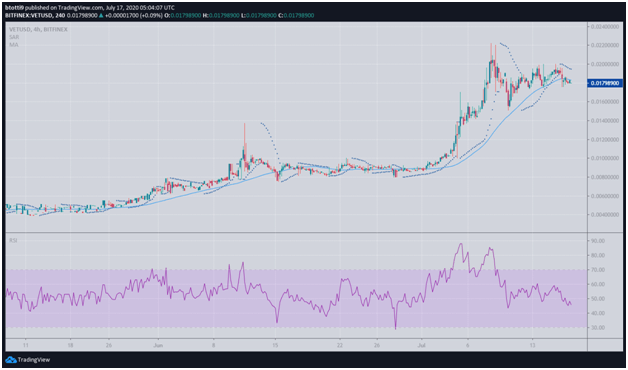Click price axis label 0.01000000

point(605,158)
